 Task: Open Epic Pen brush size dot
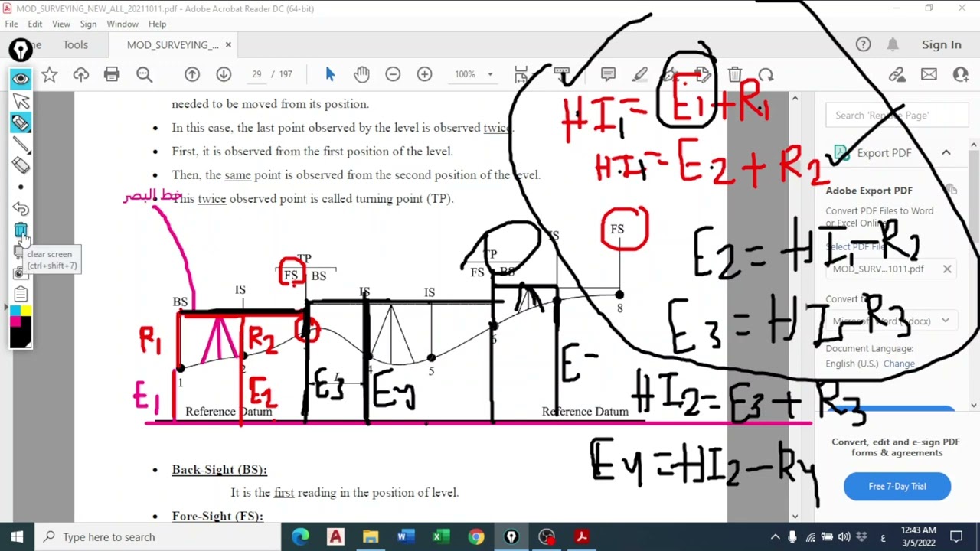21,187
